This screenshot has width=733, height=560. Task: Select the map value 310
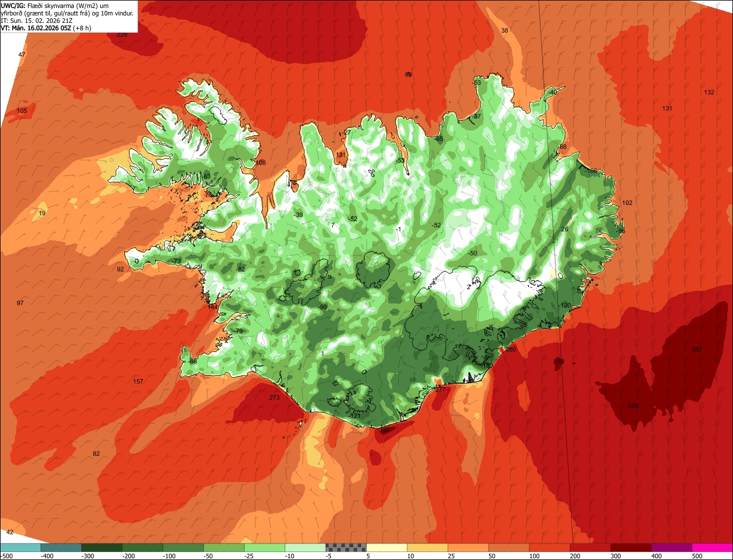click(559, 361)
